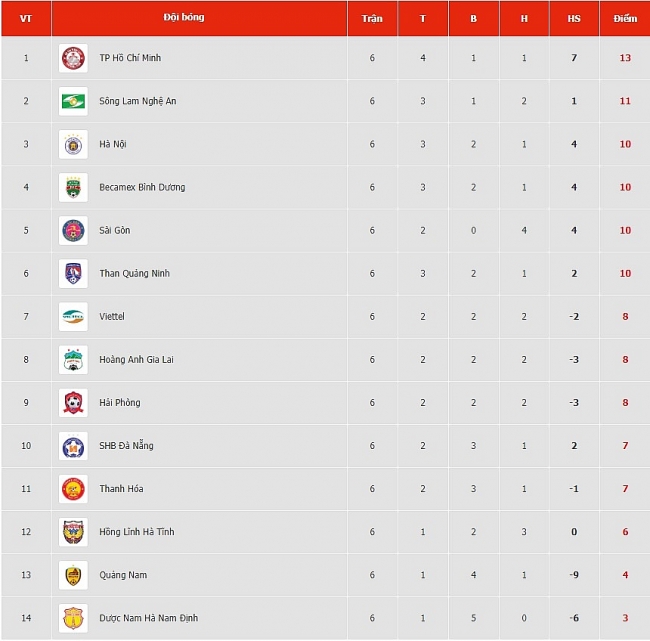The width and height of the screenshot is (650, 641).
Task: Click the Becamex Bình Dương club logo
Action: [73, 187]
